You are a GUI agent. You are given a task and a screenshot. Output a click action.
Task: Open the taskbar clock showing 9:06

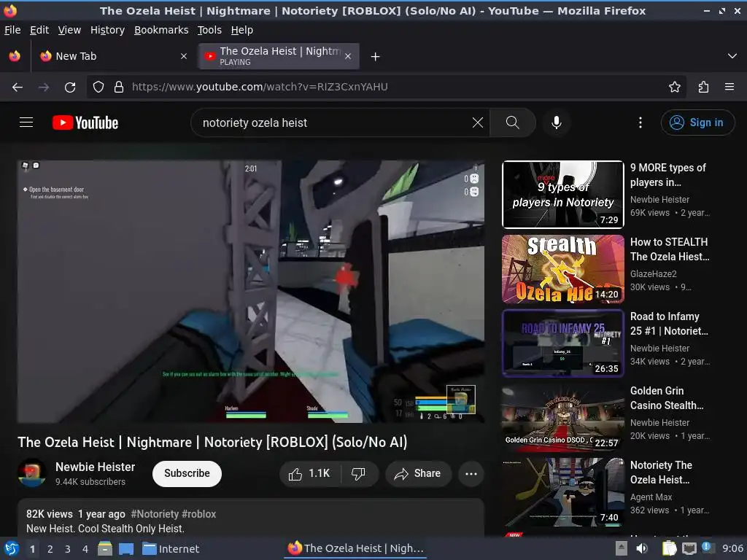coord(732,548)
